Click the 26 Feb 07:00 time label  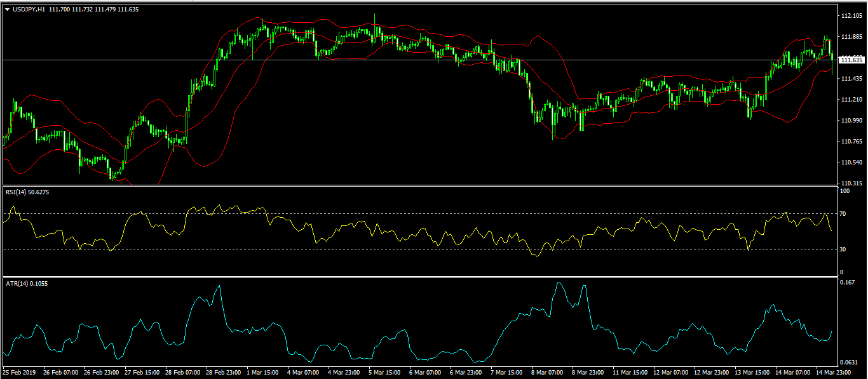point(61,372)
